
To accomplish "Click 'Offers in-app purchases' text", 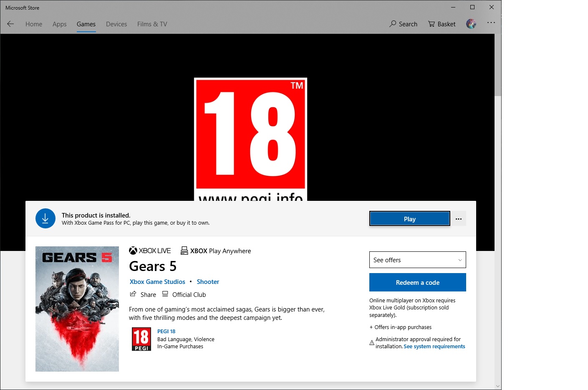I will pos(403,327).
